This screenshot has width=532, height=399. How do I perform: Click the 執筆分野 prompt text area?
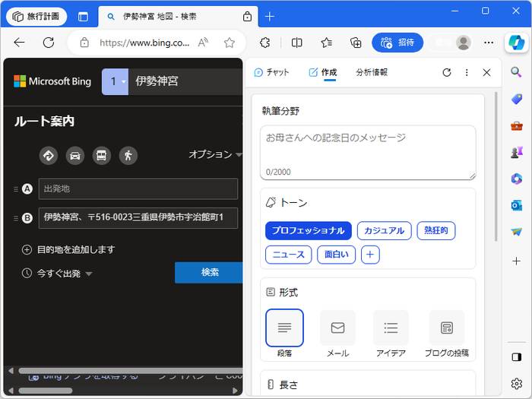tap(368, 152)
